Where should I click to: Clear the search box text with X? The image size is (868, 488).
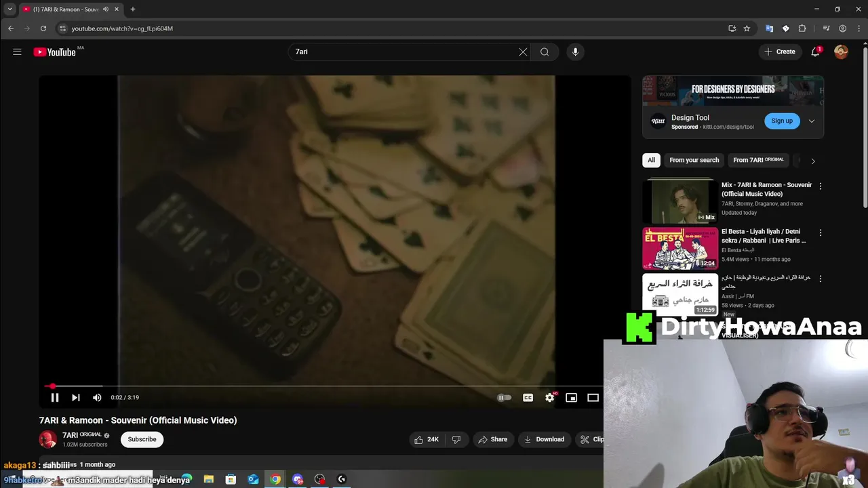[x=523, y=52]
